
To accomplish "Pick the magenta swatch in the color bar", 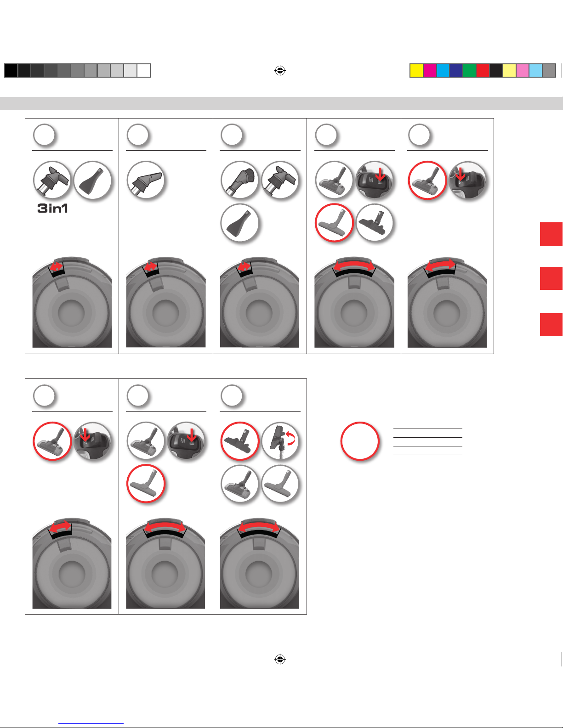I will (430, 70).
